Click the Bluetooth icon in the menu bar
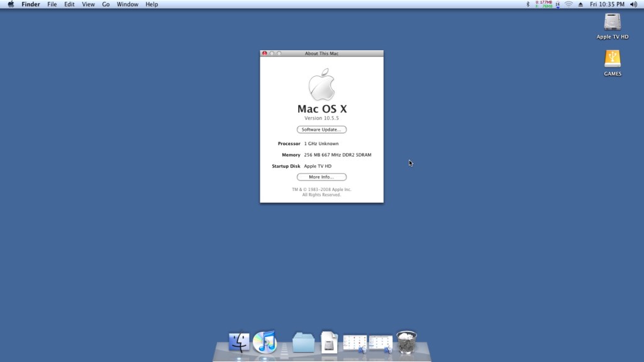The height and width of the screenshot is (362, 644). (527, 4)
